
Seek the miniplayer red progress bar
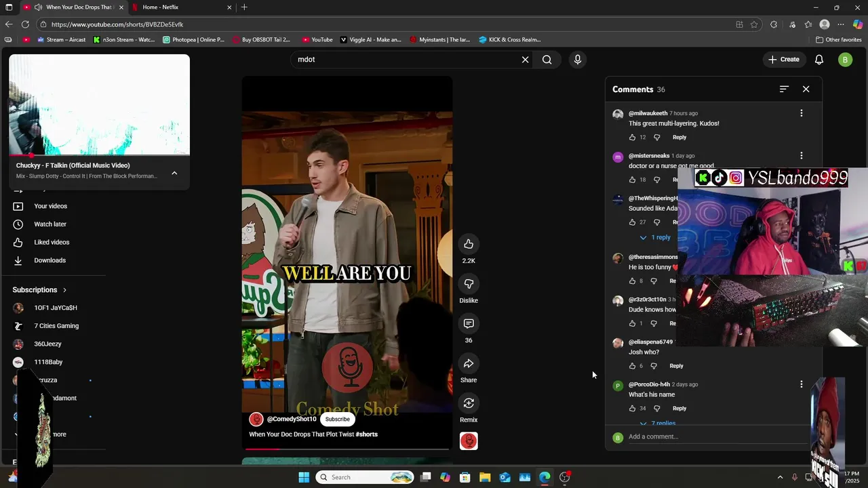pyautogui.click(x=99, y=156)
